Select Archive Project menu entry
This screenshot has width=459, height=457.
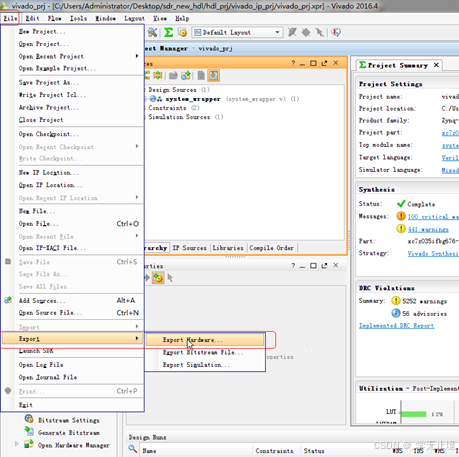click(x=73, y=107)
